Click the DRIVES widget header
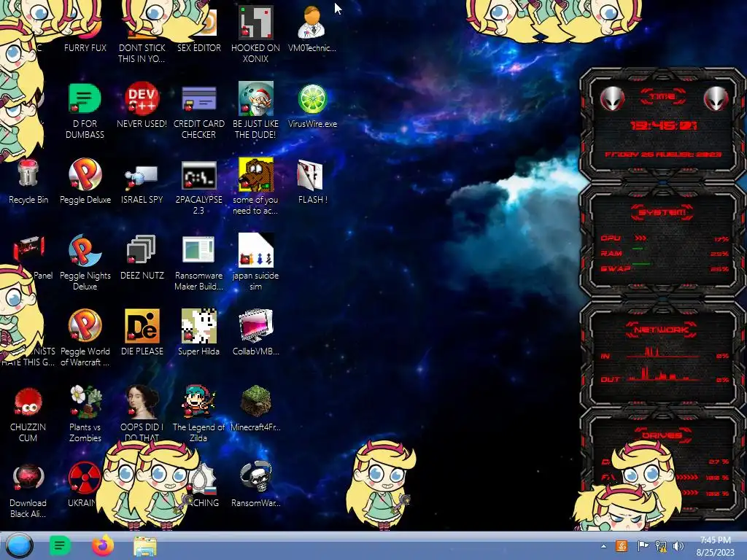The image size is (747, 560). coord(661,435)
